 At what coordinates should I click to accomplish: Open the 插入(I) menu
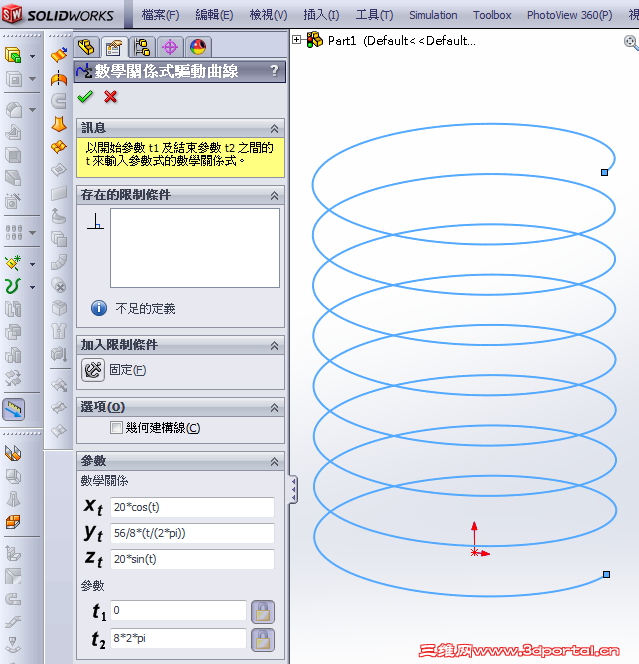[321, 15]
